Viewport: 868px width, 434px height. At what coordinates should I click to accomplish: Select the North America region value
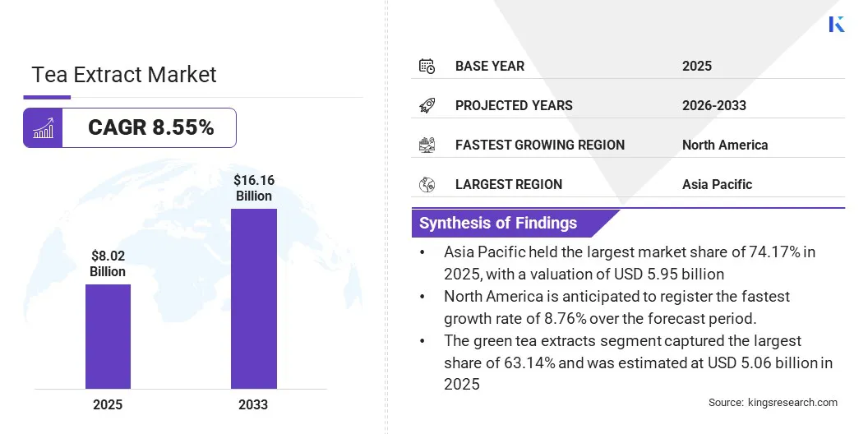click(x=725, y=145)
